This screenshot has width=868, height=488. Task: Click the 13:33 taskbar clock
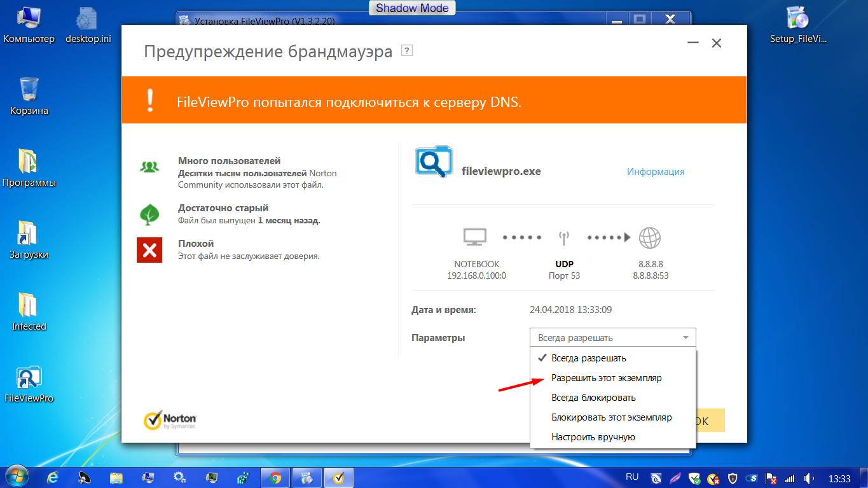(x=840, y=478)
